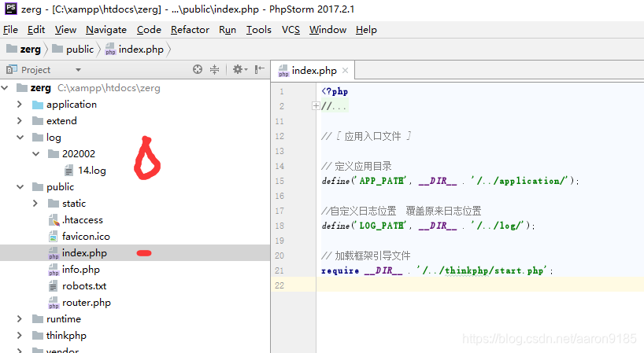
Task: Click the <?php opening tag
Action: (335, 91)
